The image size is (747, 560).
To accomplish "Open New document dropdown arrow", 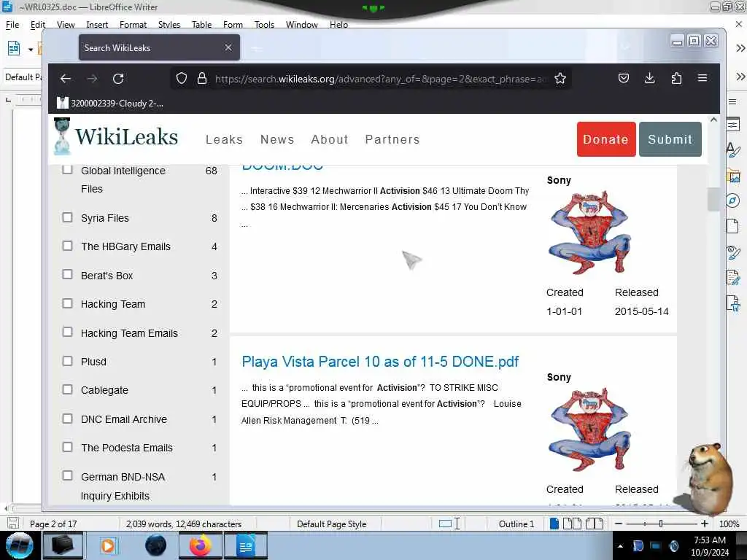I will [31, 49].
